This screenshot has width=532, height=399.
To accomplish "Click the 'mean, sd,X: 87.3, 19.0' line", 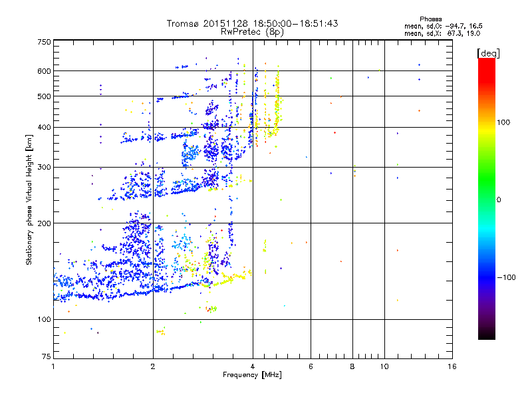I will [442, 33].
